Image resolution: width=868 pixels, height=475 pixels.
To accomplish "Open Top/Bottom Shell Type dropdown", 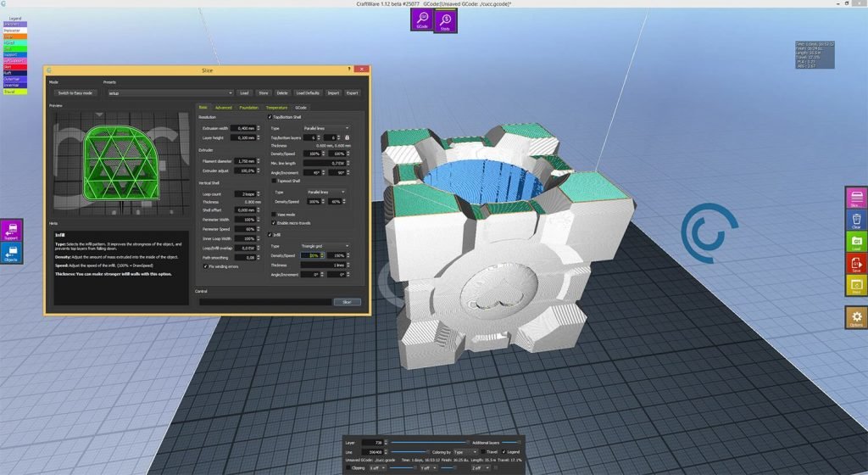I will tap(325, 128).
